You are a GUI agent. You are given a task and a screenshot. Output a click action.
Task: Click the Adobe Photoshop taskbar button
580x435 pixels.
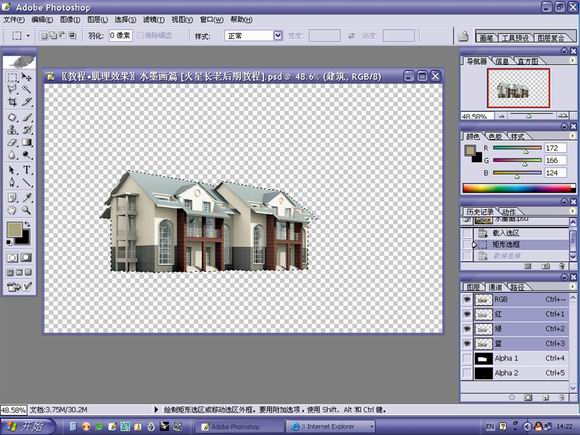[239, 426]
